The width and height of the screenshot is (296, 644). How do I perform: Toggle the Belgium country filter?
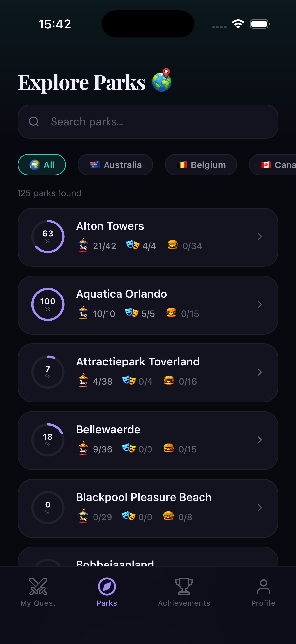point(201,165)
